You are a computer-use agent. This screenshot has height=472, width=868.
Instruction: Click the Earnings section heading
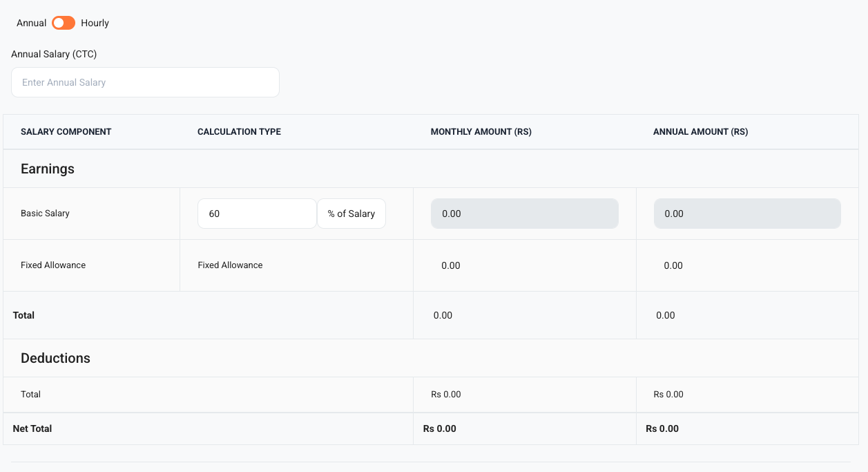click(x=48, y=169)
